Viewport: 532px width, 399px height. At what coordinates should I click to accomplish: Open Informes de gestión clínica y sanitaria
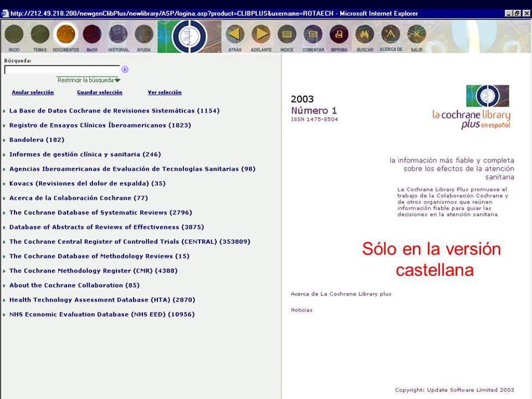point(85,155)
